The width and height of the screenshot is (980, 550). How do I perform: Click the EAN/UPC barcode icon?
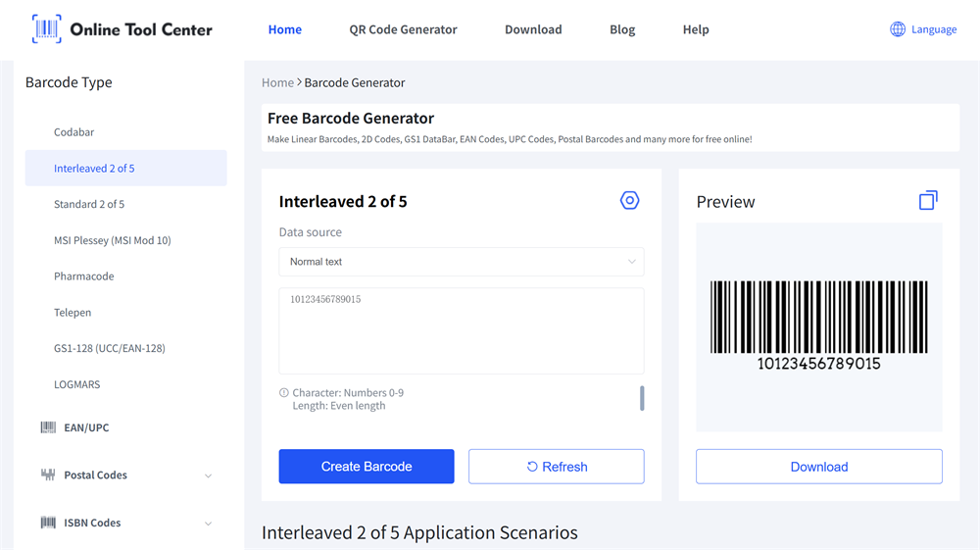tap(48, 427)
